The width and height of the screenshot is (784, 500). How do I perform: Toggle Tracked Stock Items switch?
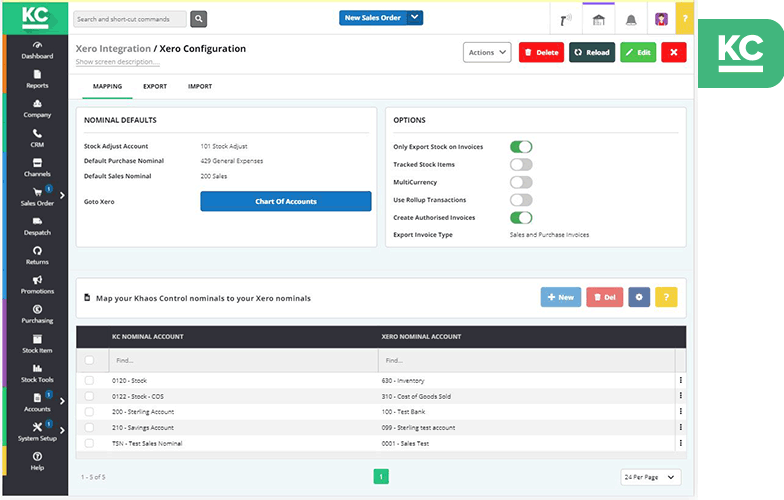click(x=521, y=164)
